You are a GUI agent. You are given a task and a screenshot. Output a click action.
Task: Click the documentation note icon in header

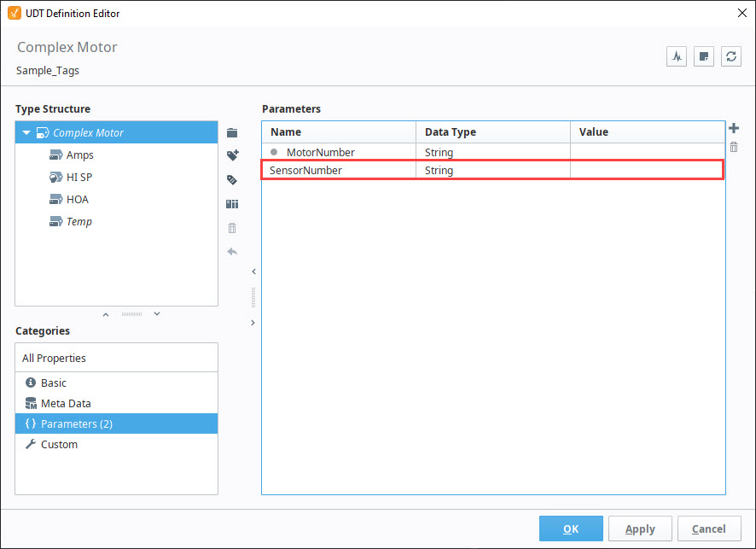pyautogui.click(x=703, y=56)
